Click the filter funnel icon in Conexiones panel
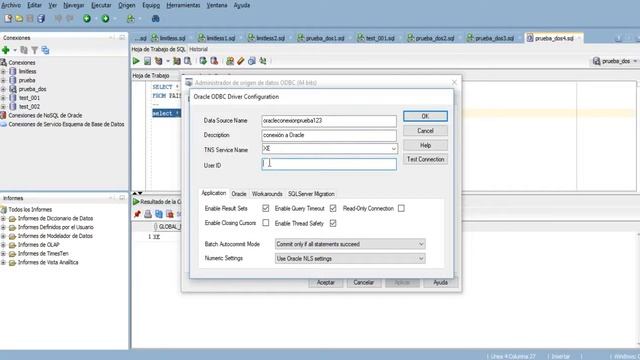The height and width of the screenshot is (360, 640). pos(35,50)
